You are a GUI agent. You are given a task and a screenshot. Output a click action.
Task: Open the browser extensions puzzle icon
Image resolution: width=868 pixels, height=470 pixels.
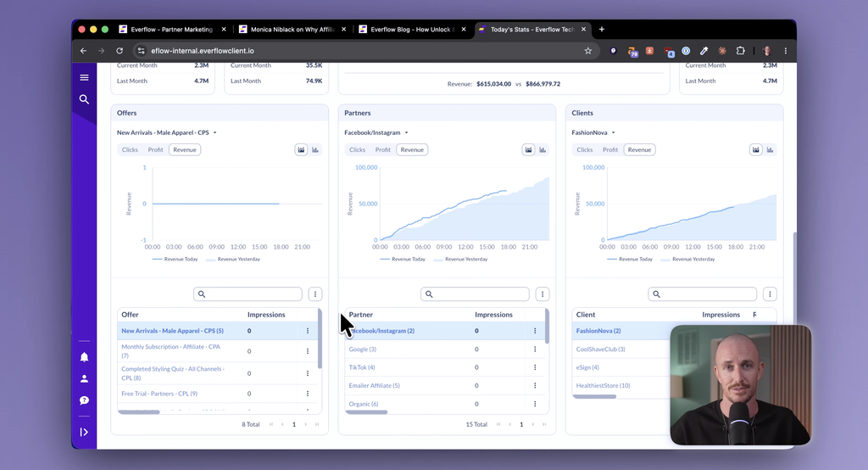(741, 51)
